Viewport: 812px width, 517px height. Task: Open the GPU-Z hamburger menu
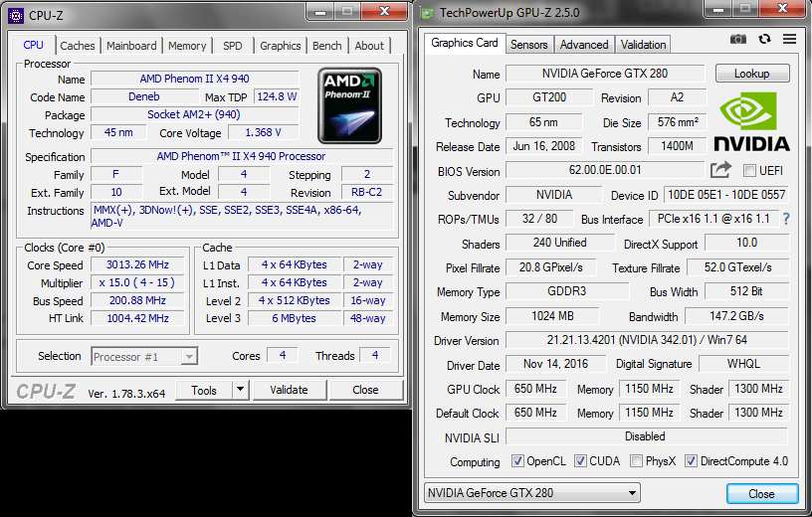pos(789,39)
